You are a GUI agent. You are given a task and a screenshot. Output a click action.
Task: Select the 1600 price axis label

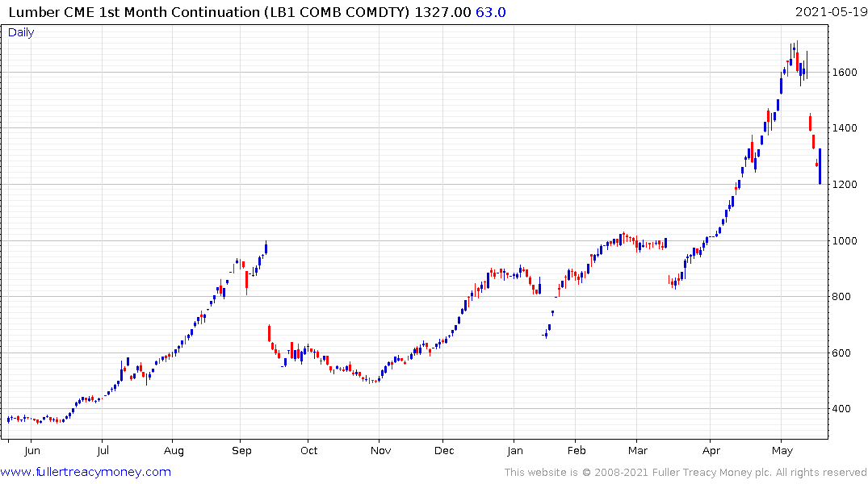845,73
